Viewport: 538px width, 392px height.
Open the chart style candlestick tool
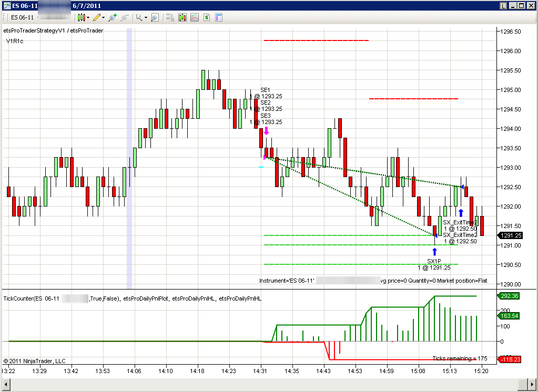tap(81, 17)
